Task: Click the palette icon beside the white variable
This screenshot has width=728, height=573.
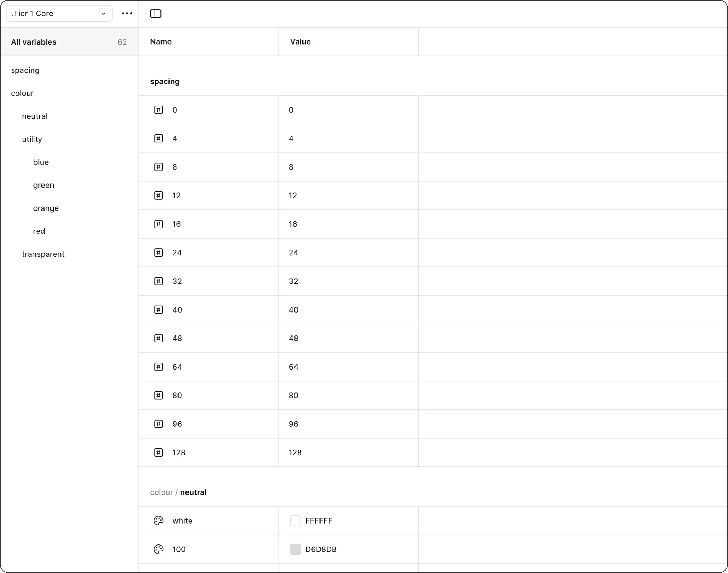Action: (x=158, y=521)
